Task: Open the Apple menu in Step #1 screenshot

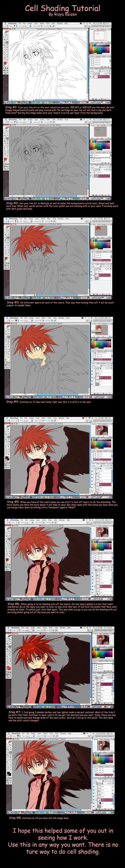Action: click(x=5, y=24)
